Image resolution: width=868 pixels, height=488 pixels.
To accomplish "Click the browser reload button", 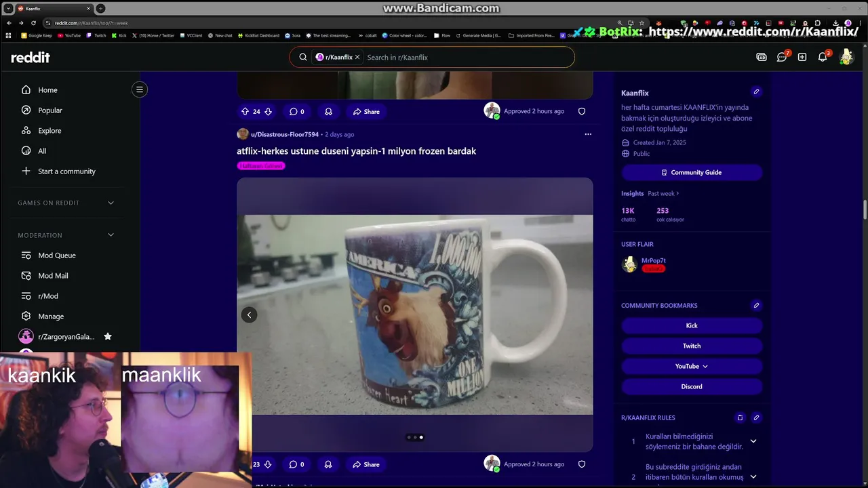I will click(33, 23).
